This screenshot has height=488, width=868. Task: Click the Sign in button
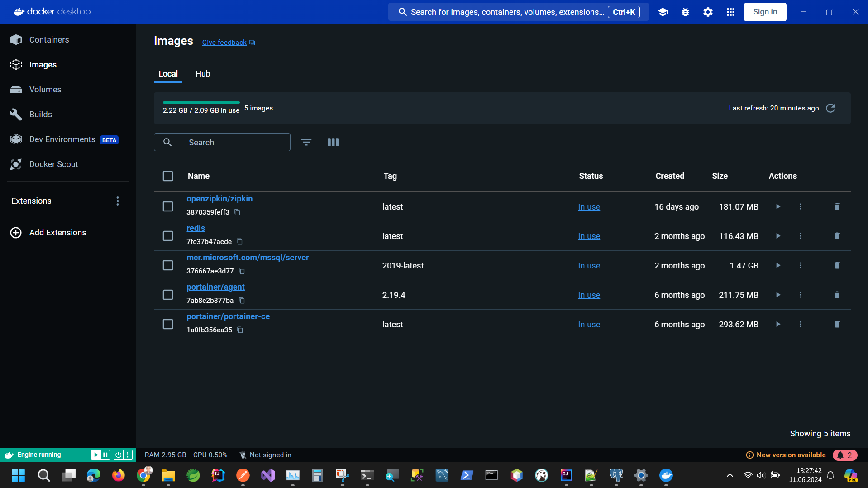765,12
